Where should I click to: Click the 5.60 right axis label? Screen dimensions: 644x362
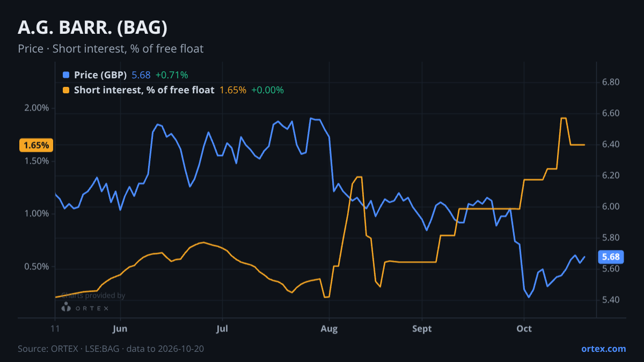(611, 269)
